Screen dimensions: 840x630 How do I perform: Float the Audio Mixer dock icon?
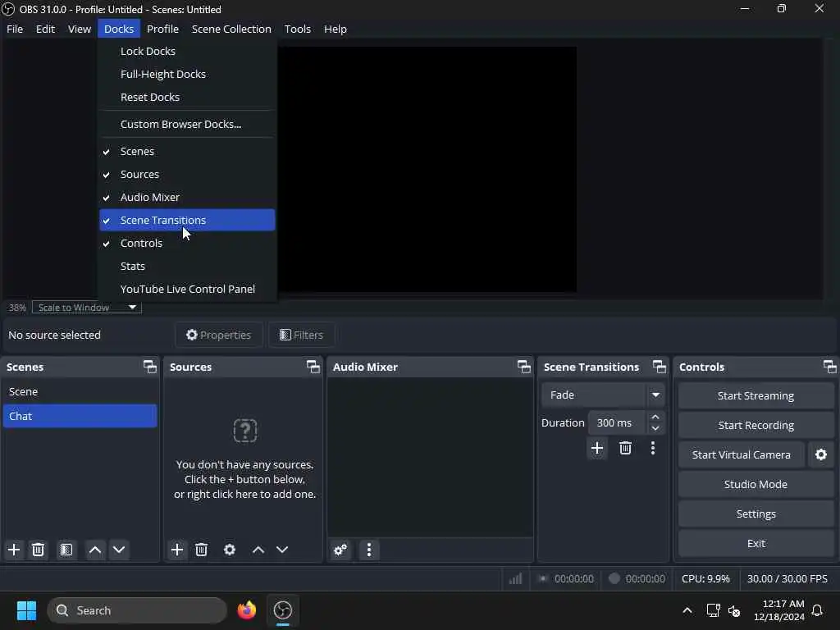[524, 367]
